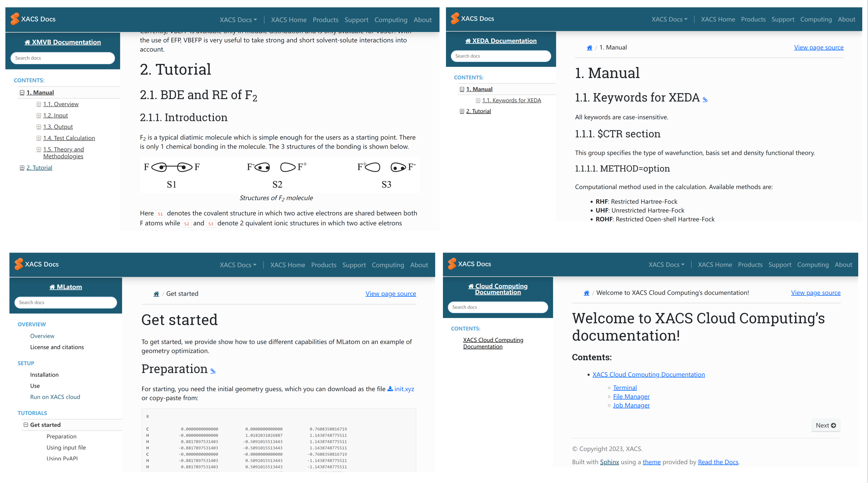Click the XACS logo in the Cloud Computing pane
The height and width of the screenshot is (483, 868).
coord(452,264)
